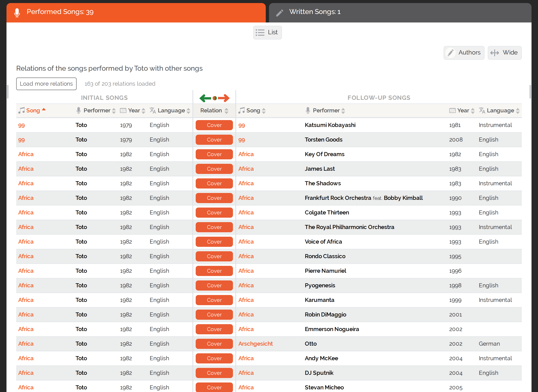Screen dimensions: 538x392
Task: Click Cover badge in Torsten Goods row
Action: coord(214,140)
